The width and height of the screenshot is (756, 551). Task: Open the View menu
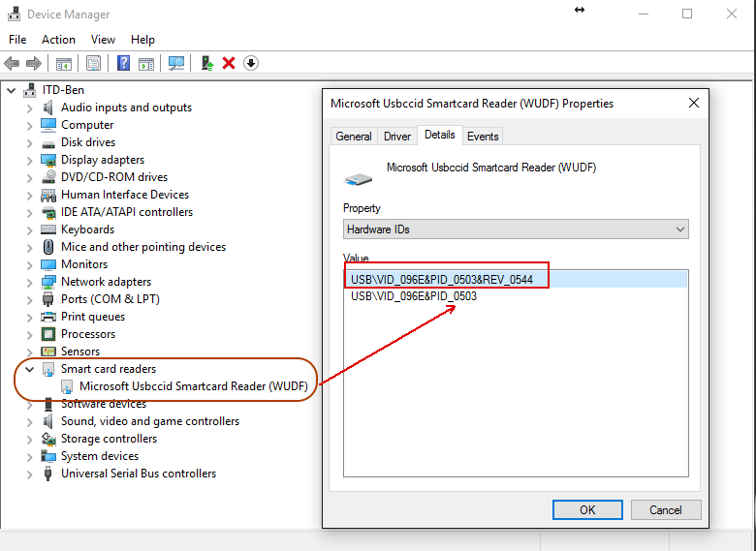click(103, 40)
